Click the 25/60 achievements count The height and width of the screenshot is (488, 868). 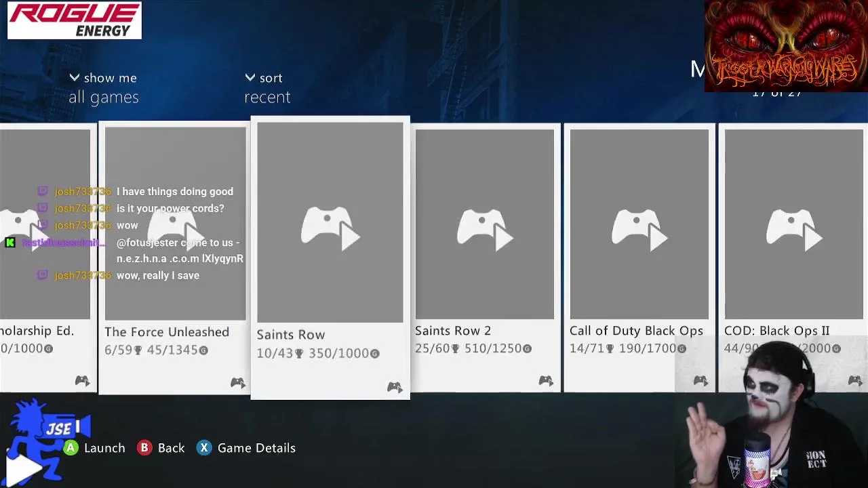[x=437, y=348]
